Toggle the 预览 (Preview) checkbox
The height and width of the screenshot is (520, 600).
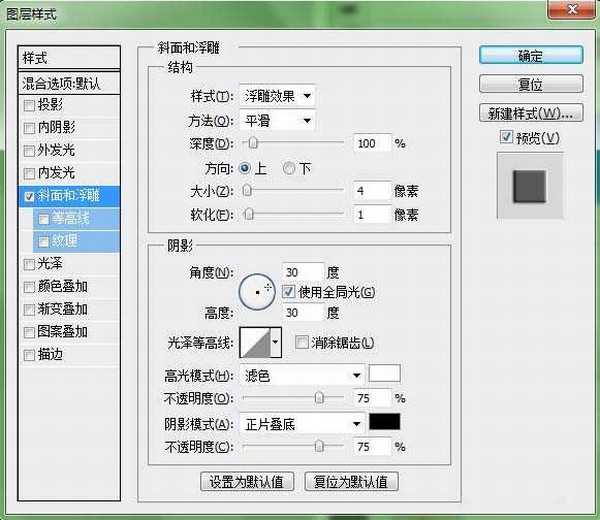pyautogui.click(x=509, y=137)
